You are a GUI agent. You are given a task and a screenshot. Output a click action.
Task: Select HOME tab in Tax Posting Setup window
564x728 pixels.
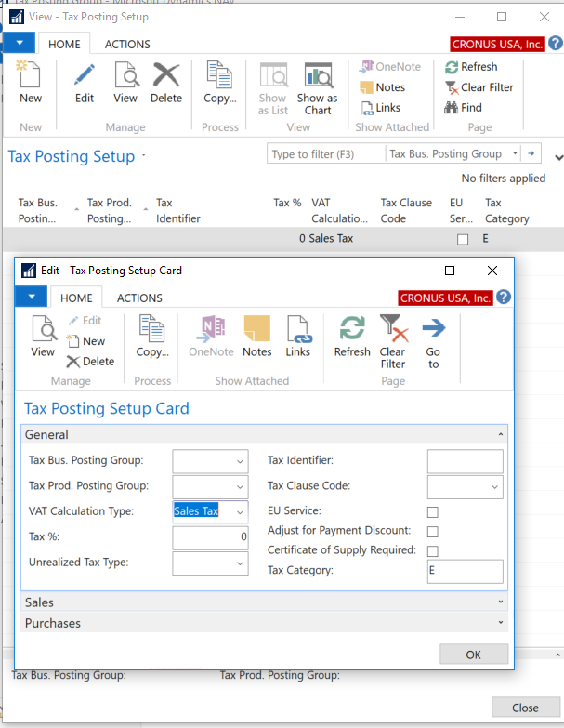pos(64,44)
